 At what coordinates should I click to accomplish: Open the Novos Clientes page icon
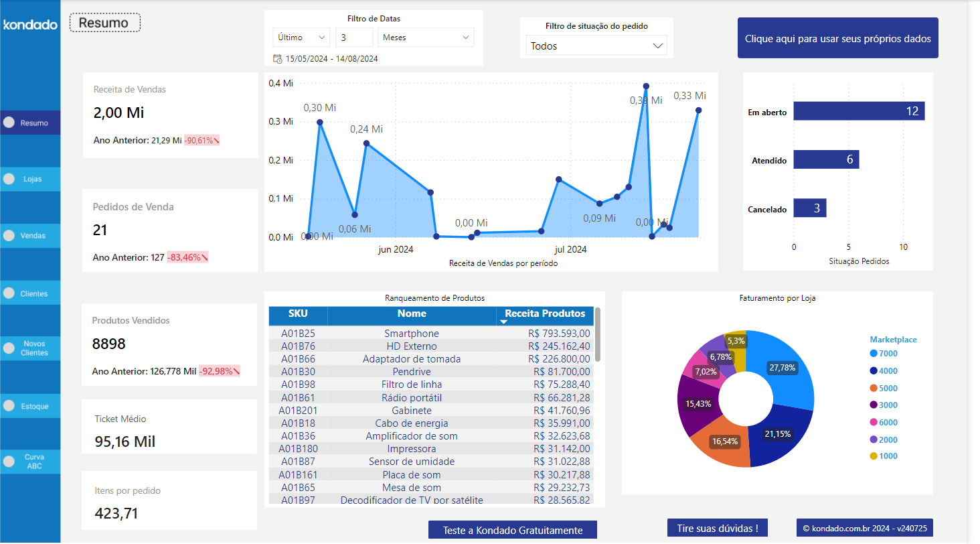8,348
